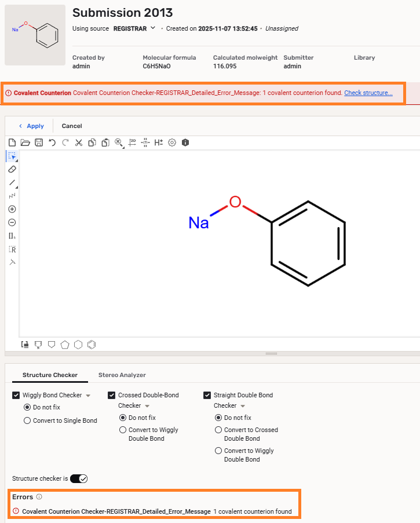Click the undo arrow in toolbar
This screenshot has width=420, height=523.
click(52, 142)
